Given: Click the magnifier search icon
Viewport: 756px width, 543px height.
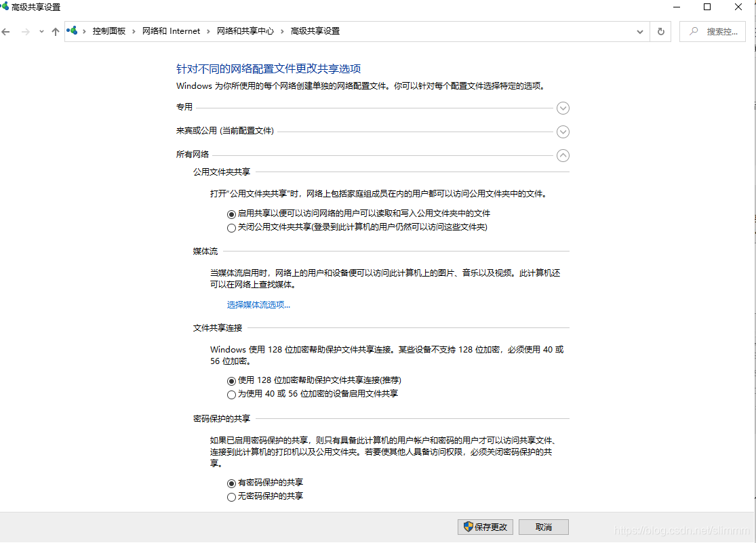Looking at the screenshot, I should coord(694,31).
